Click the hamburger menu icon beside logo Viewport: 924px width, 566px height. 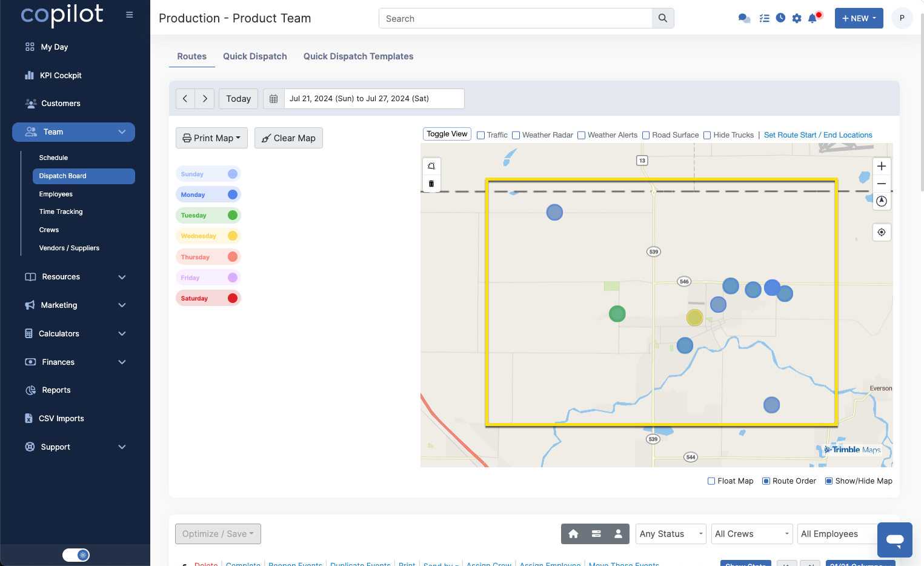pyautogui.click(x=129, y=15)
